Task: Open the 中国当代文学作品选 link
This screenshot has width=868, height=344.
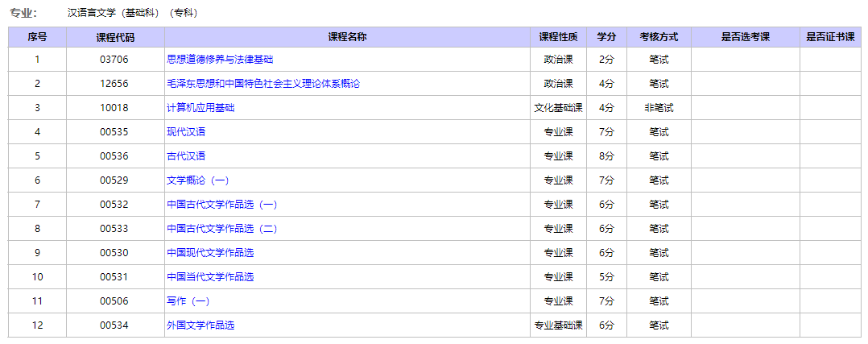Action: (x=210, y=277)
